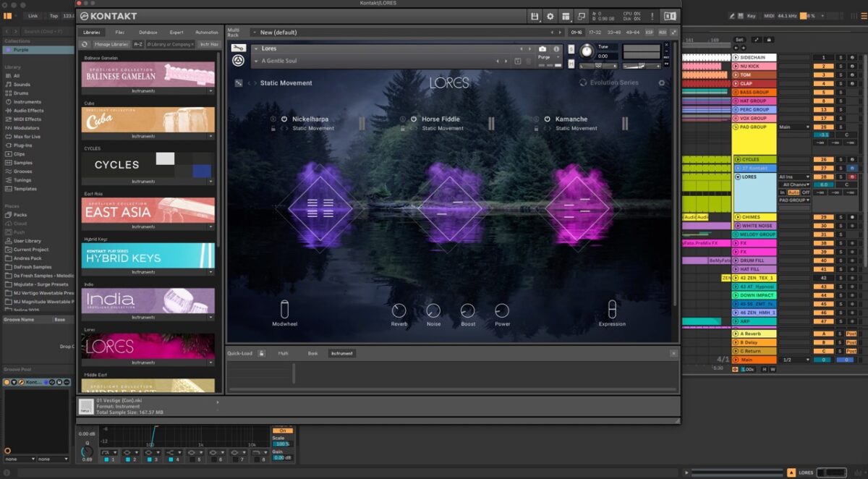Open the wrench edit icon for Lores
Viewport: 868px width, 479px height.
pyautogui.click(x=238, y=48)
